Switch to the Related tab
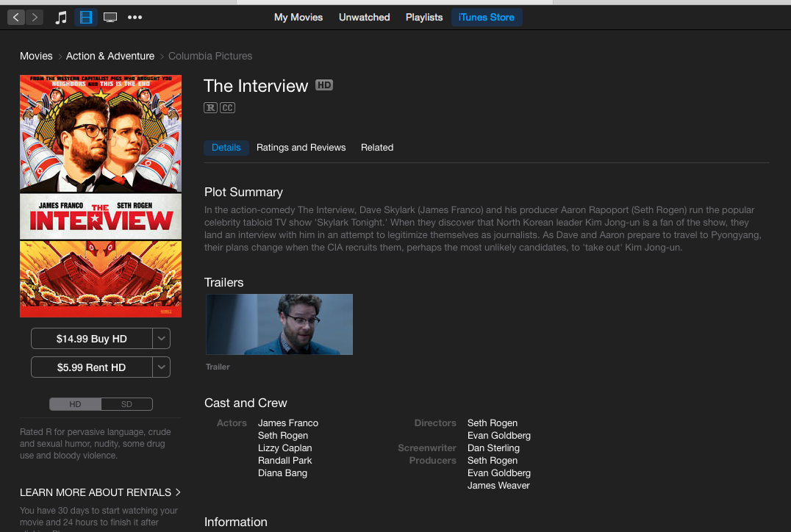Viewport: 791px width, 532px height. tap(377, 148)
